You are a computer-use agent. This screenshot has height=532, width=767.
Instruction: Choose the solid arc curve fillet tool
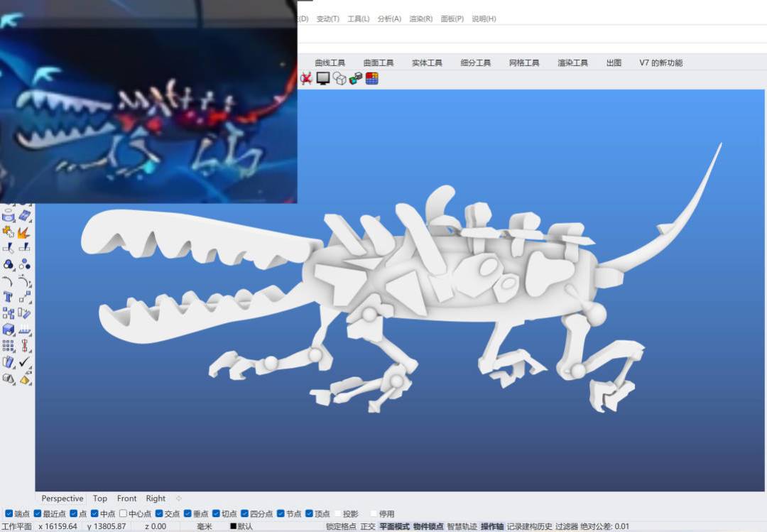(x=9, y=281)
